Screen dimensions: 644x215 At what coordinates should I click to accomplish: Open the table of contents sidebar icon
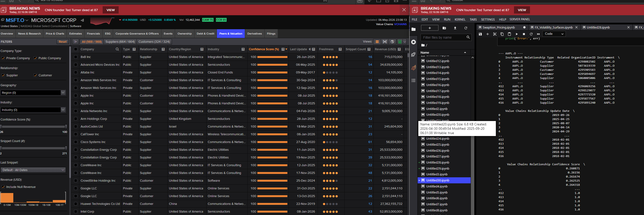(x=414, y=80)
